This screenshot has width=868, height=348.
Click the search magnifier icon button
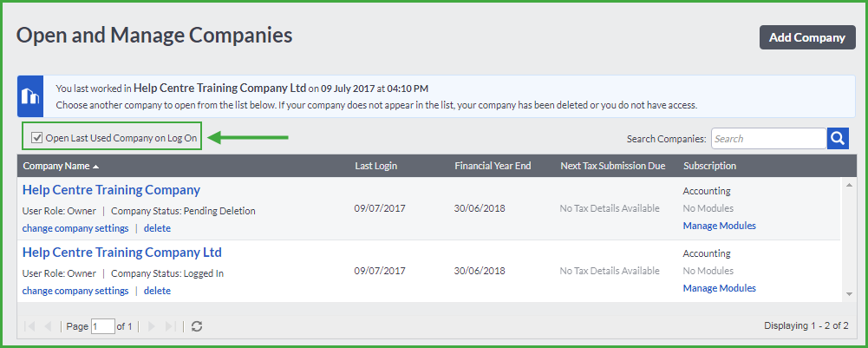pyautogui.click(x=838, y=138)
